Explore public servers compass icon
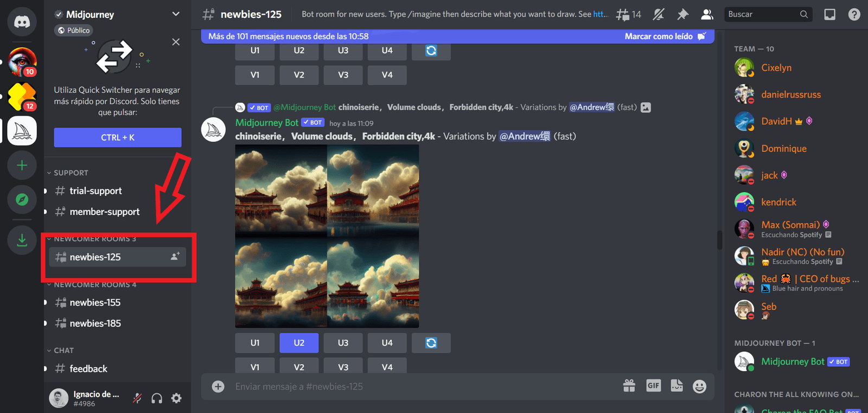 pyautogui.click(x=22, y=199)
